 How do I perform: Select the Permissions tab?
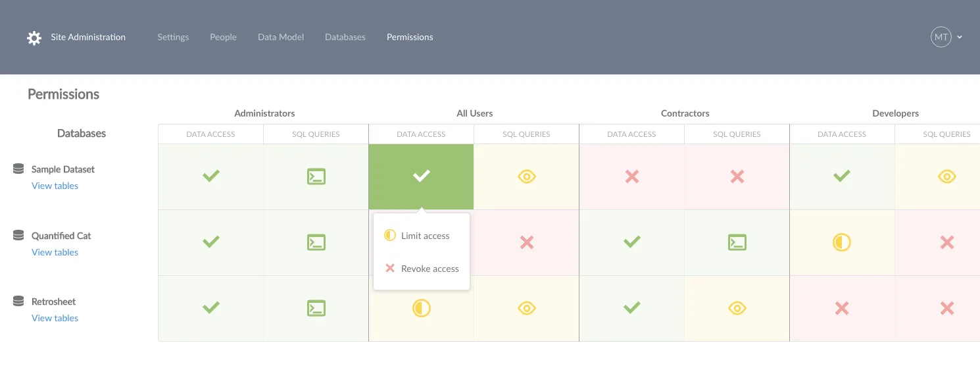click(x=410, y=37)
